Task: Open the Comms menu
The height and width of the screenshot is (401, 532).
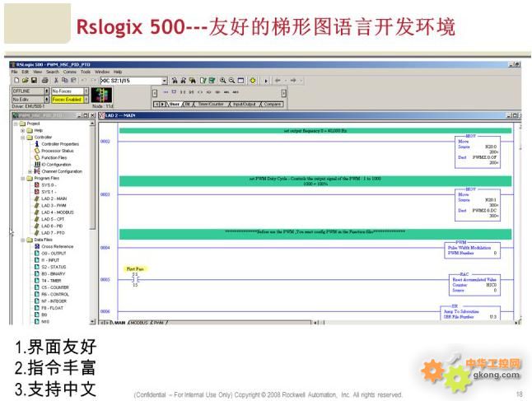Action: coord(69,72)
